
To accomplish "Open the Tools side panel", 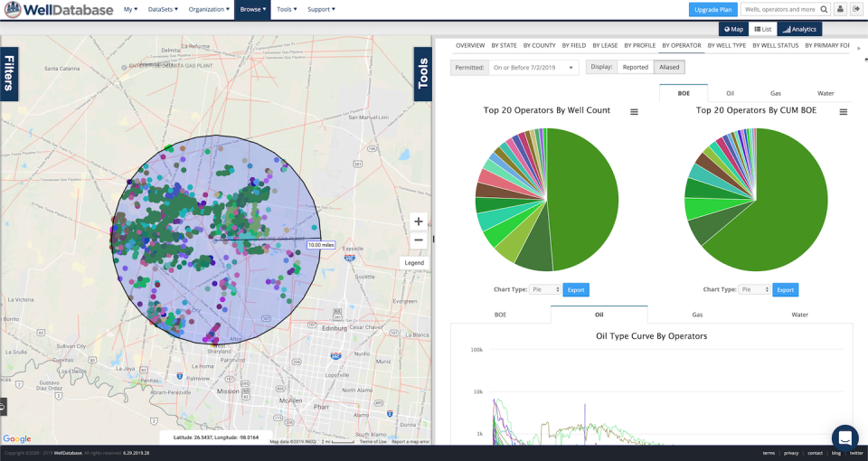I will pyautogui.click(x=423, y=74).
